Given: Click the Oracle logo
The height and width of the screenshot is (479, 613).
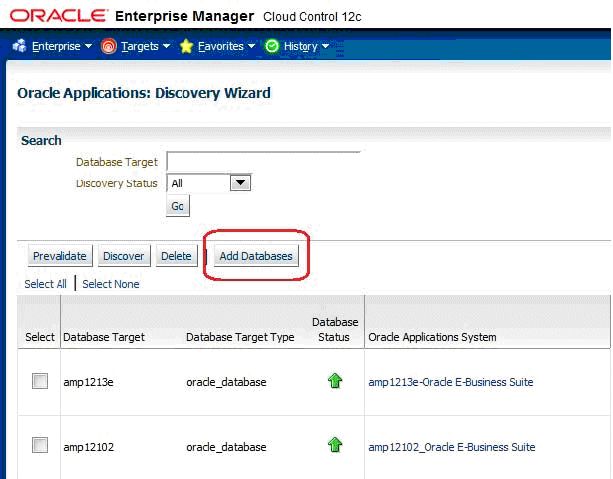Looking at the screenshot, I should click(59, 16).
